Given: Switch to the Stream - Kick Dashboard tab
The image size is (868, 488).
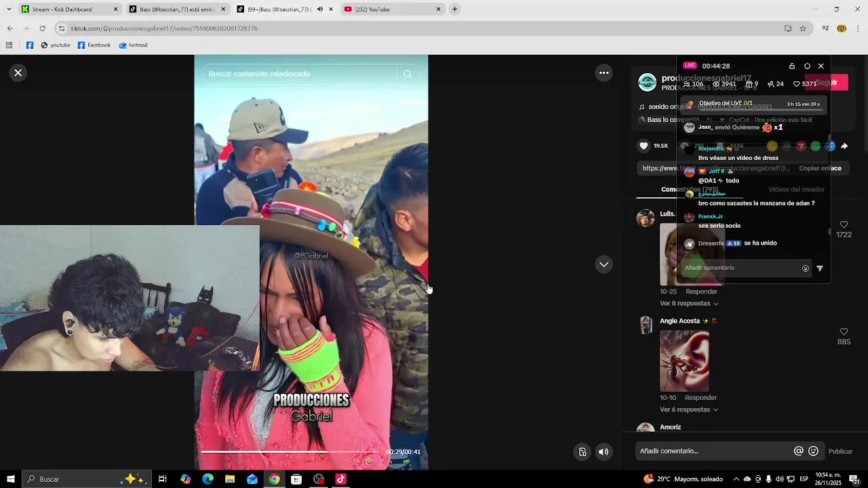Looking at the screenshot, I should click(x=69, y=9).
